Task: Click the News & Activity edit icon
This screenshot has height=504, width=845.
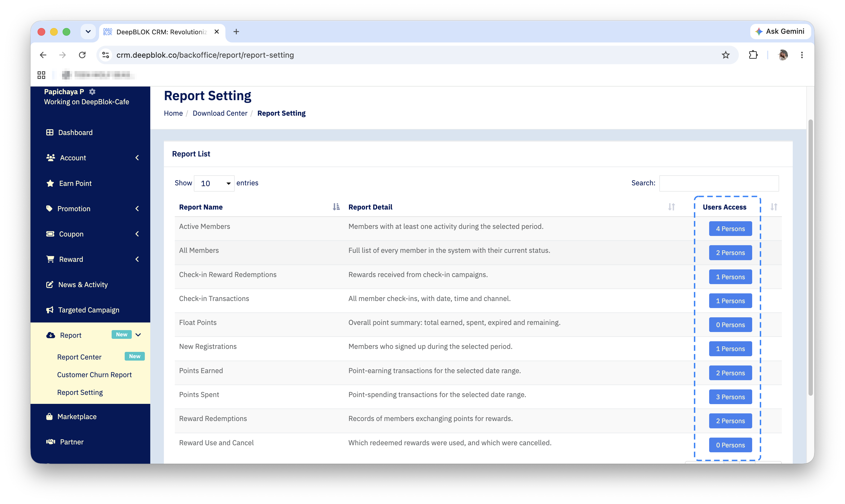Action: click(50, 285)
